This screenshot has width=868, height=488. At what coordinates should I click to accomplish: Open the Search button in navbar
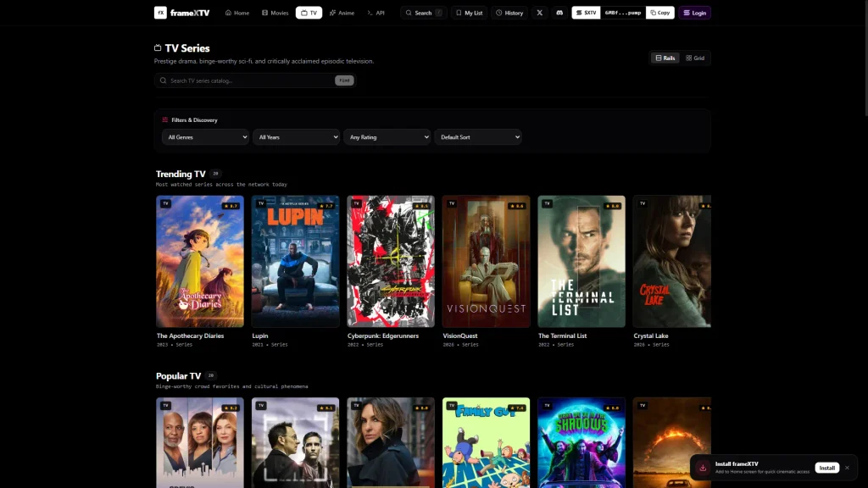point(424,13)
